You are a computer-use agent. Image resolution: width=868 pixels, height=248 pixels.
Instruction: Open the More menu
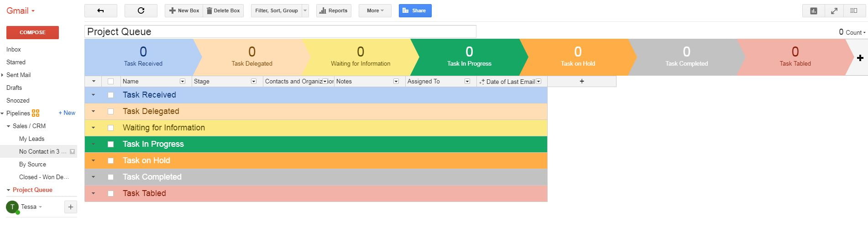(375, 10)
